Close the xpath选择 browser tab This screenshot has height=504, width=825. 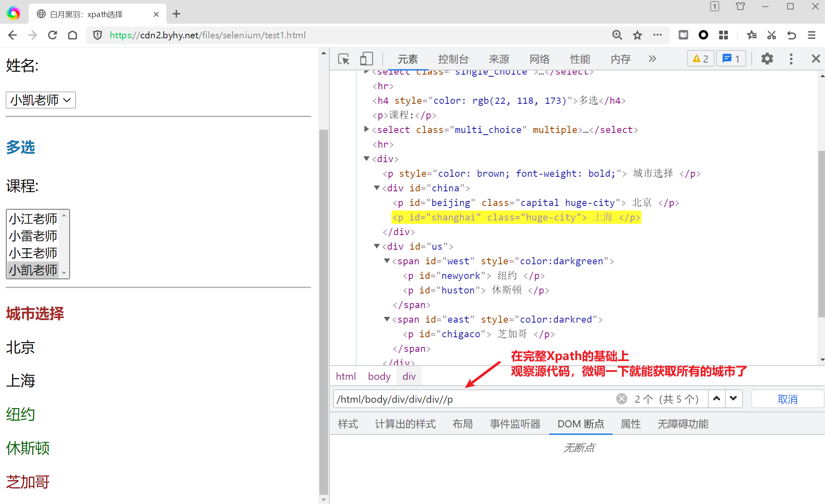point(156,14)
